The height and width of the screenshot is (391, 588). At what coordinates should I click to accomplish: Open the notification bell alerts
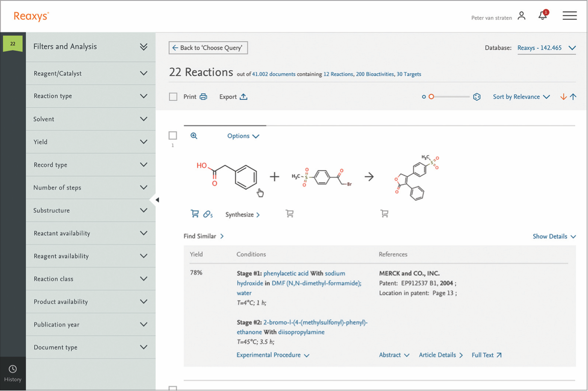[x=543, y=15]
